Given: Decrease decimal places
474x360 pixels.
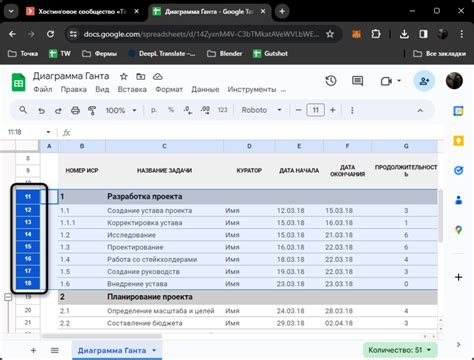Looking at the screenshot, I should point(188,110).
